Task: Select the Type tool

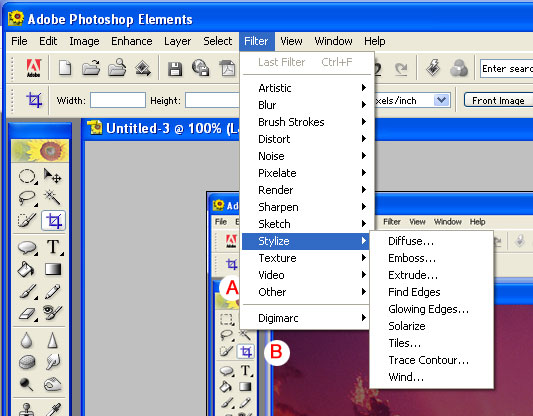Action: point(53,247)
